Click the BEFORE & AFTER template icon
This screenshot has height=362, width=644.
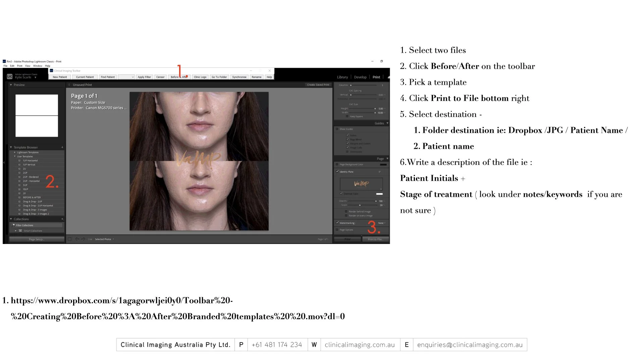pyautogui.click(x=19, y=198)
